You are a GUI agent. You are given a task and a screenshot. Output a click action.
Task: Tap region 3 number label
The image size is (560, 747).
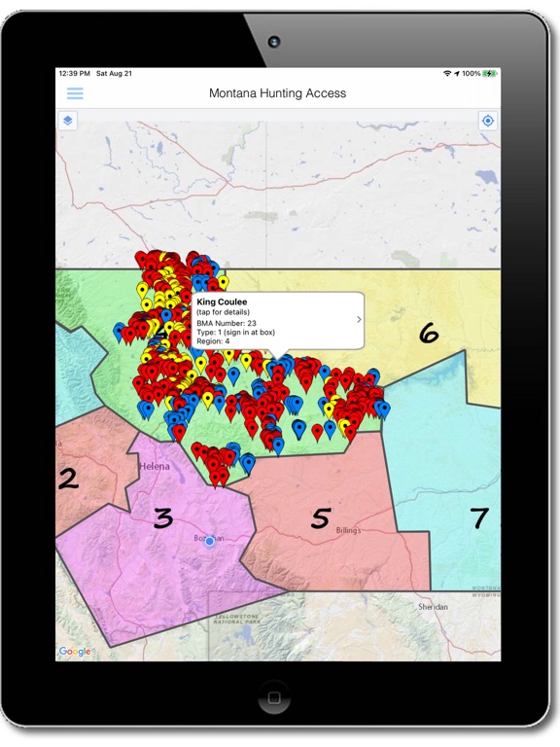click(163, 517)
